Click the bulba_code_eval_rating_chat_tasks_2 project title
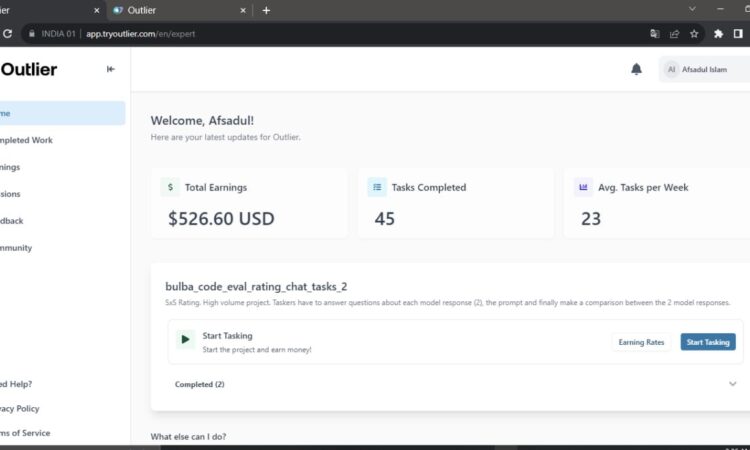Viewport: 750px width, 450px height. pos(256,286)
